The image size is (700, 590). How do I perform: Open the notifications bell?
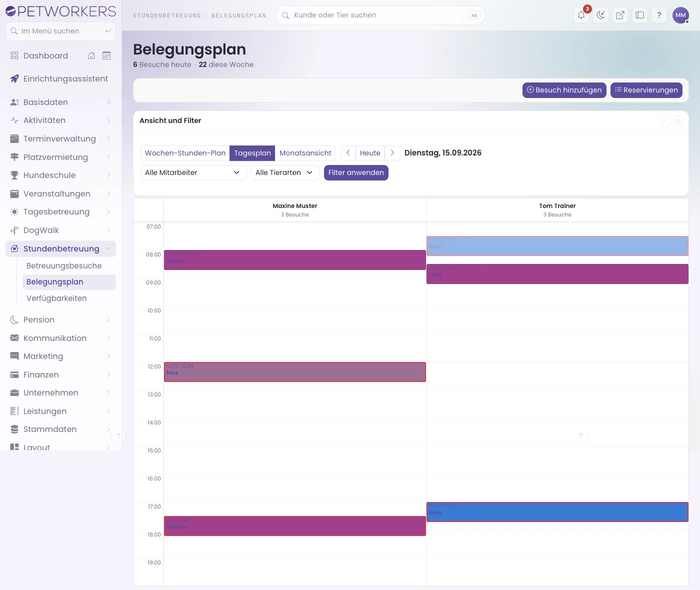click(581, 15)
